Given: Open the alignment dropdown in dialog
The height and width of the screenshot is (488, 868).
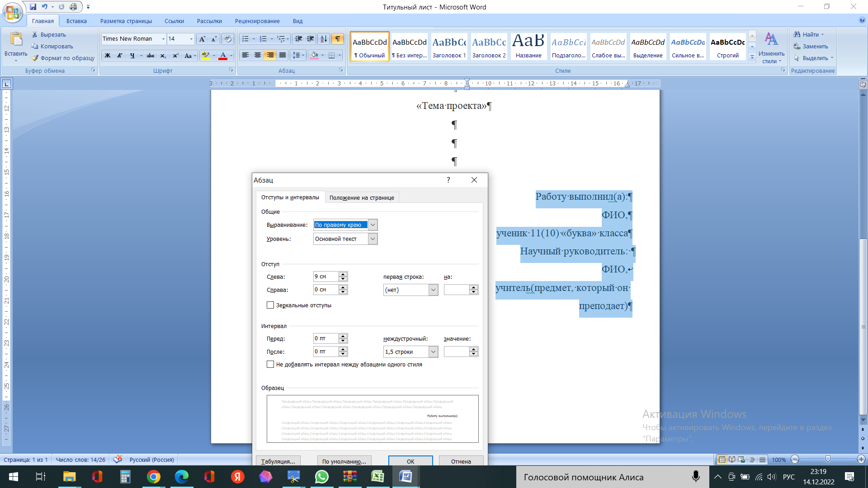Looking at the screenshot, I should click(x=373, y=225).
